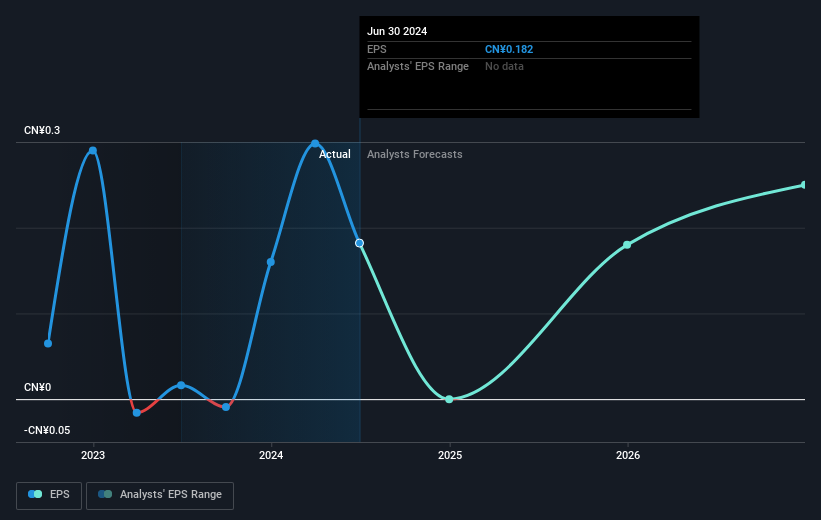This screenshot has width=821, height=520.
Task: Click the start of 2024 data point
Action: point(271,262)
